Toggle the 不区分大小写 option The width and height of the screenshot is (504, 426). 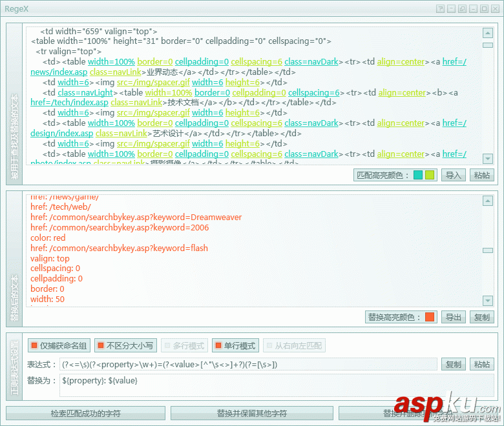point(126,345)
